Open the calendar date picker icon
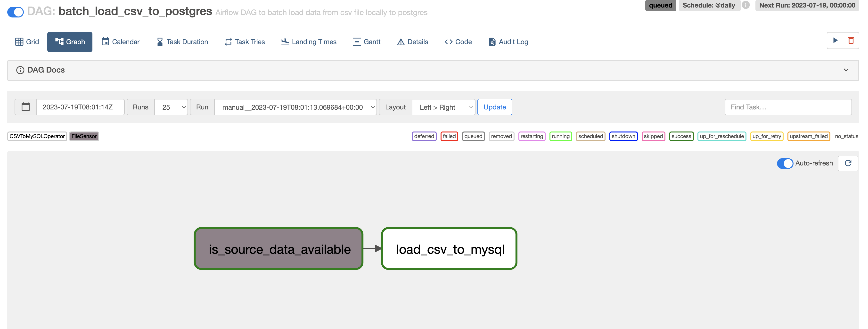868x329 pixels. pyautogui.click(x=26, y=107)
